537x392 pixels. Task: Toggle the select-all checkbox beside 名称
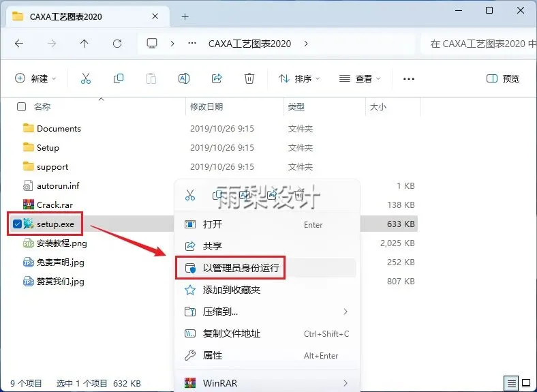pyautogui.click(x=21, y=107)
